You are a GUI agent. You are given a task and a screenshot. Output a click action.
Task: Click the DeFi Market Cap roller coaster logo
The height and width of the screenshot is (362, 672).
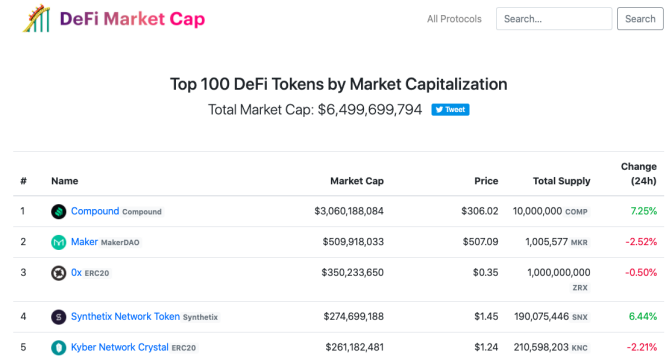[x=37, y=18]
